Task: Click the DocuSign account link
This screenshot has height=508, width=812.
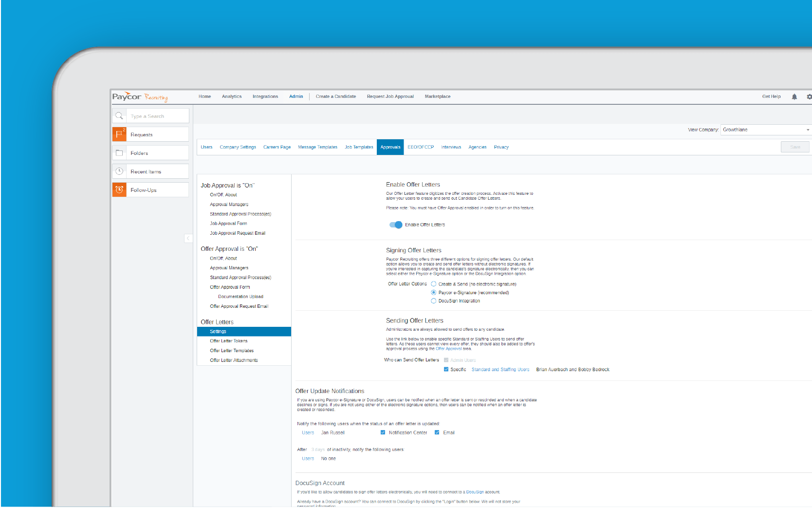Action: point(475,492)
